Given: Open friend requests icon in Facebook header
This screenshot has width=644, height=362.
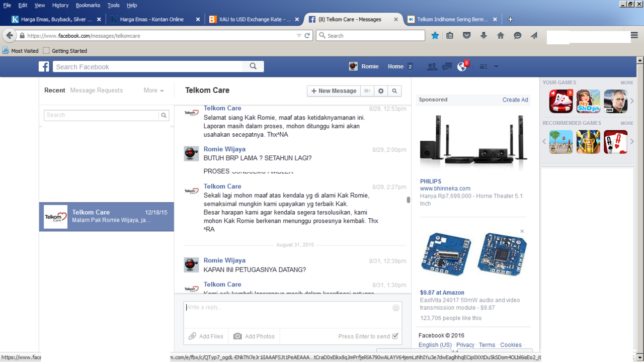Looking at the screenshot, I should click(x=432, y=66).
